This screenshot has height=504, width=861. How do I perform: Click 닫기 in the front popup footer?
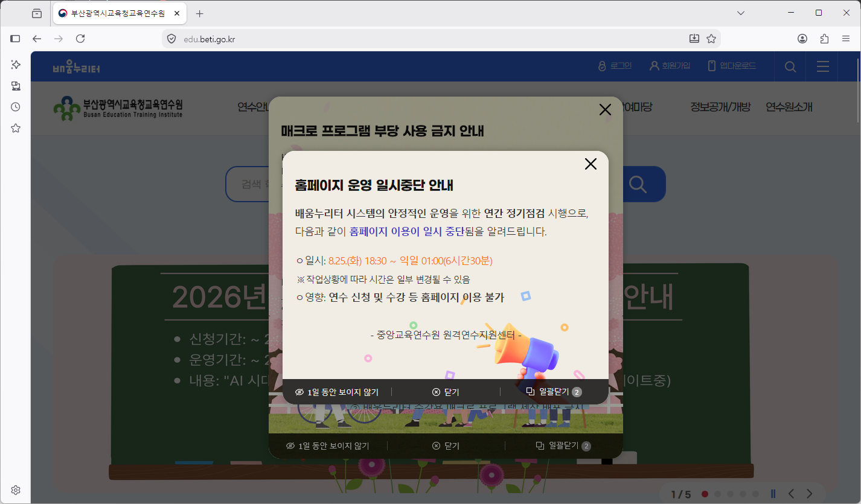(x=446, y=392)
